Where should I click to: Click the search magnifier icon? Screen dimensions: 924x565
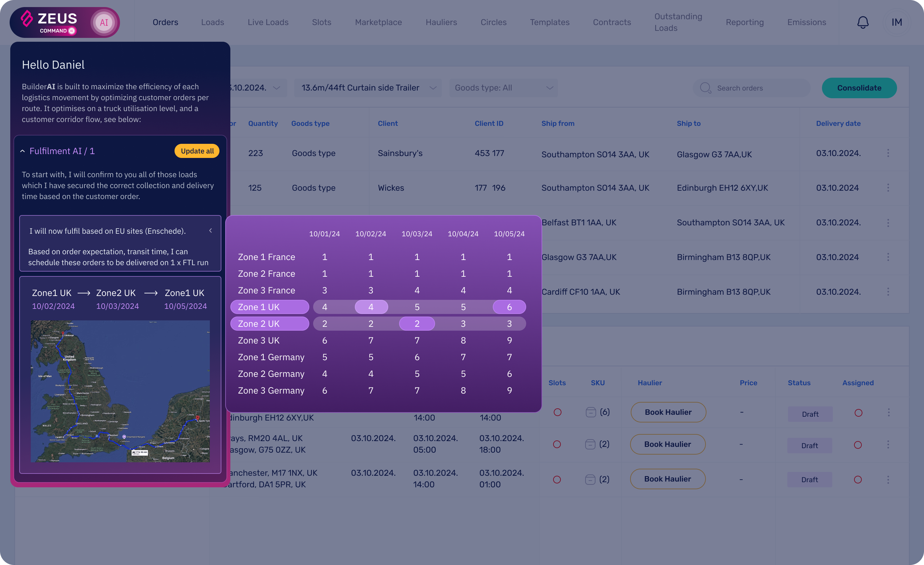pos(706,88)
